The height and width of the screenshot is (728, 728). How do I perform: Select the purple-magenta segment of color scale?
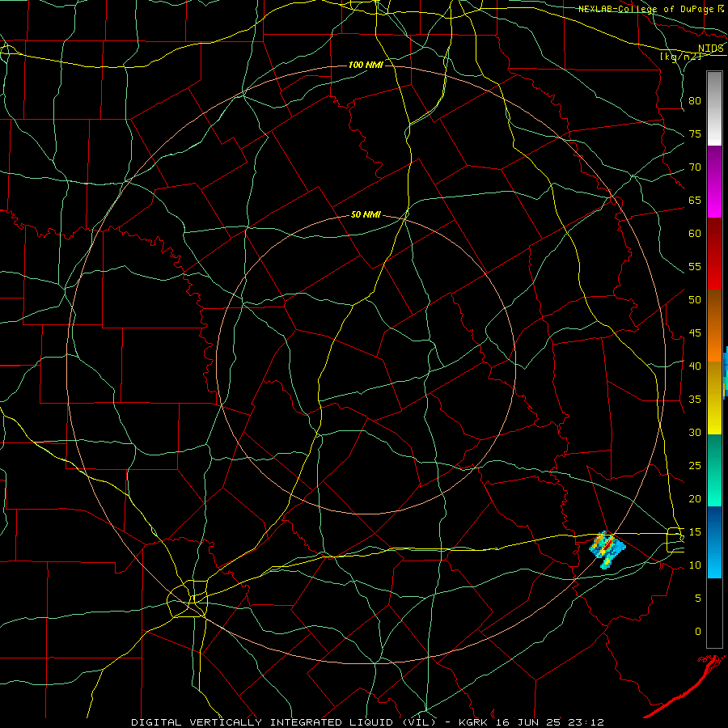click(x=714, y=181)
